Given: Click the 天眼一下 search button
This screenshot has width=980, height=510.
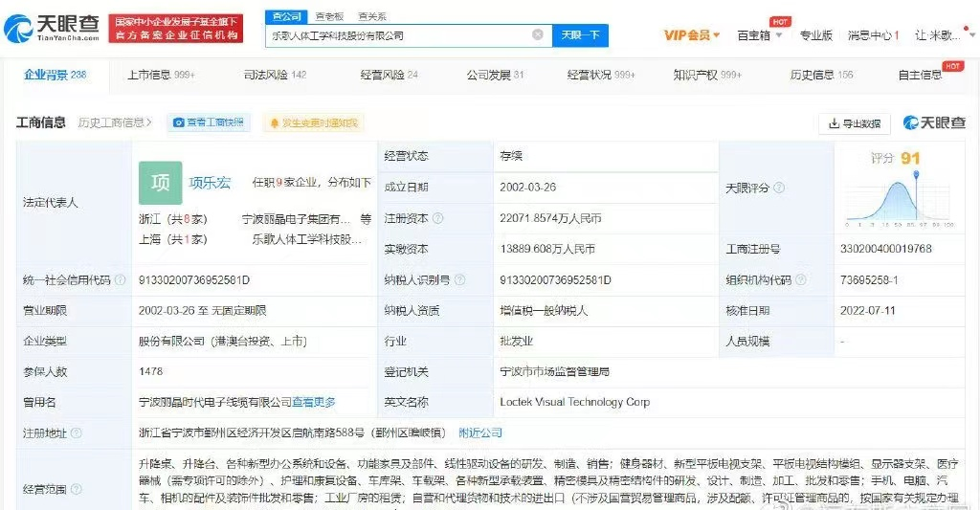Looking at the screenshot, I should click(x=581, y=35).
